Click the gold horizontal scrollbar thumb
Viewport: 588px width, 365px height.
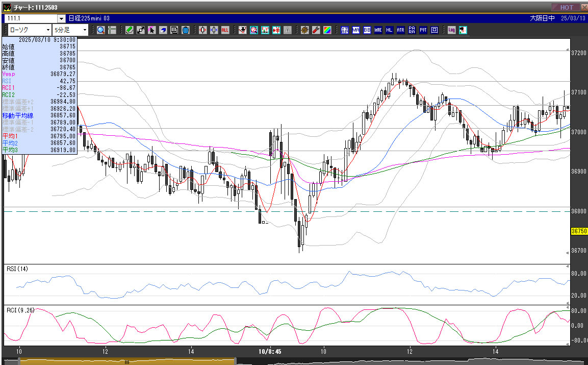click(x=127, y=362)
